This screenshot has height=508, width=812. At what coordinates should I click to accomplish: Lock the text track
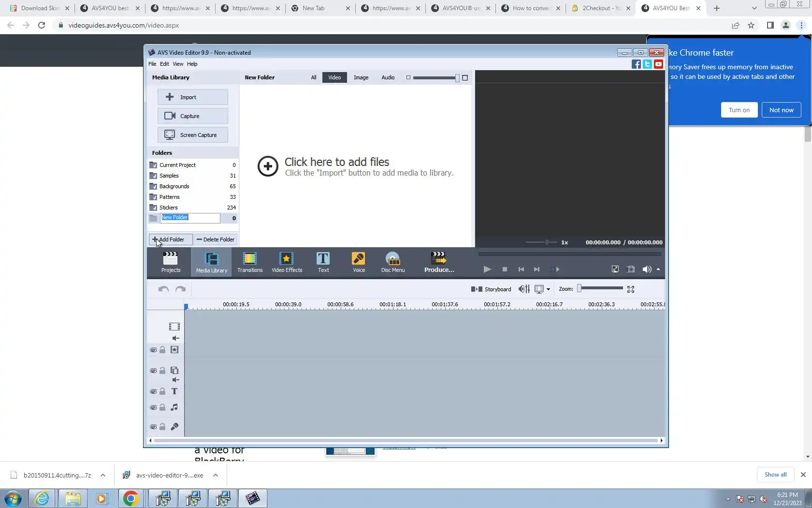(162, 391)
